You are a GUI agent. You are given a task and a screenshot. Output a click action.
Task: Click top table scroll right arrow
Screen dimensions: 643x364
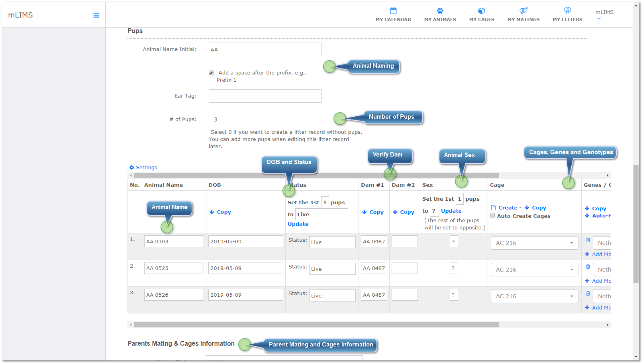pyautogui.click(x=608, y=176)
